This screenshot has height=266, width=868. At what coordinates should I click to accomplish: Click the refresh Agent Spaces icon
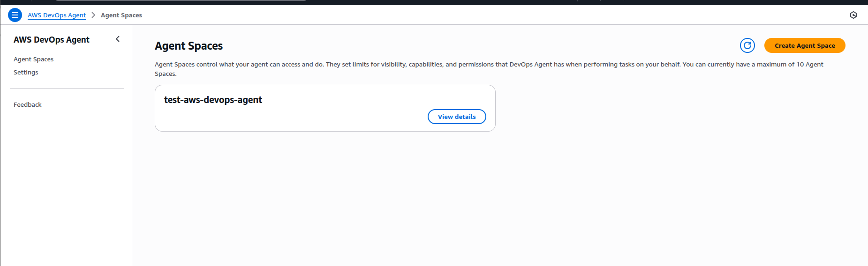click(x=747, y=45)
